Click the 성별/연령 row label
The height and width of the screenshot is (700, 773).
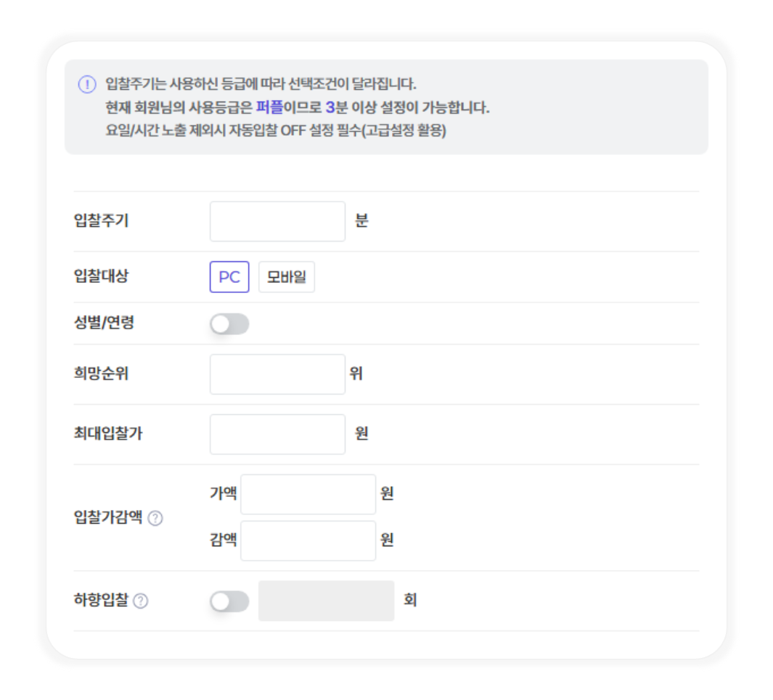pyautogui.click(x=104, y=323)
